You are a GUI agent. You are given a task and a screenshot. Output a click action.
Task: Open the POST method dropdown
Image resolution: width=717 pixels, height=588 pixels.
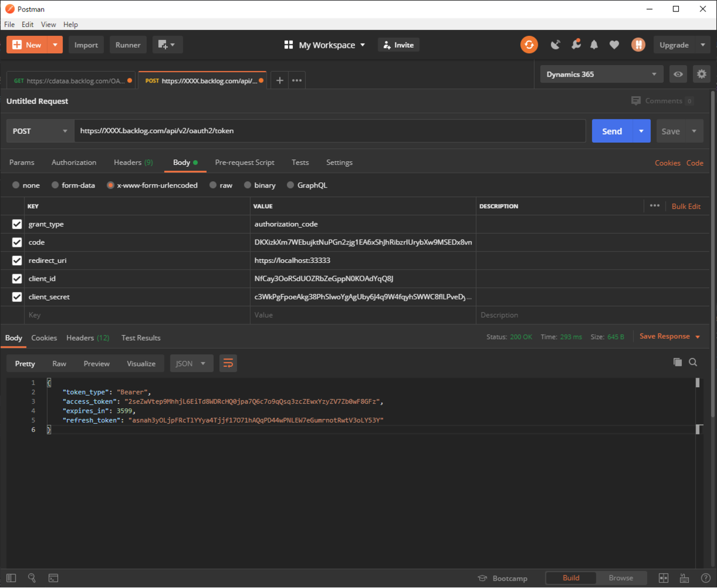pyautogui.click(x=40, y=131)
